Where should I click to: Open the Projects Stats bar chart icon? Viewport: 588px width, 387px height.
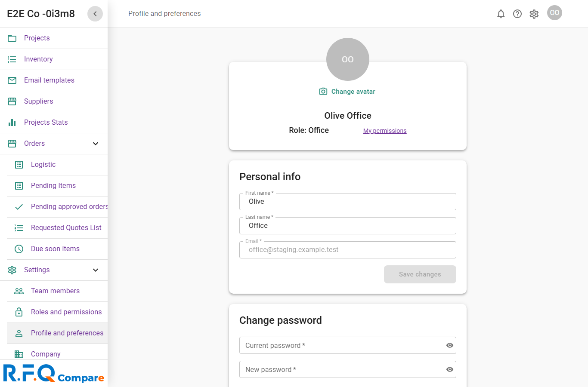point(12,123)
